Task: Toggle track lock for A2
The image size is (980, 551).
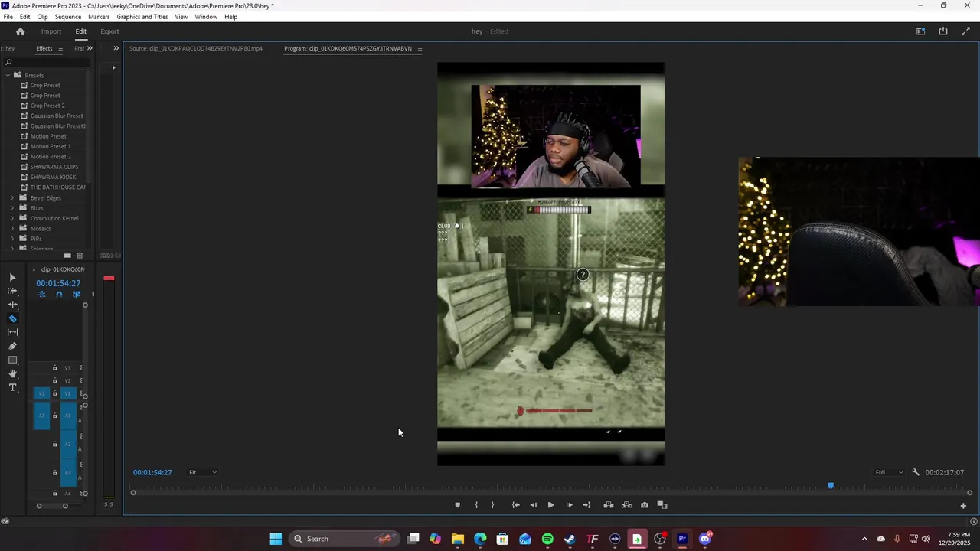Action: [x=55, y=445]
